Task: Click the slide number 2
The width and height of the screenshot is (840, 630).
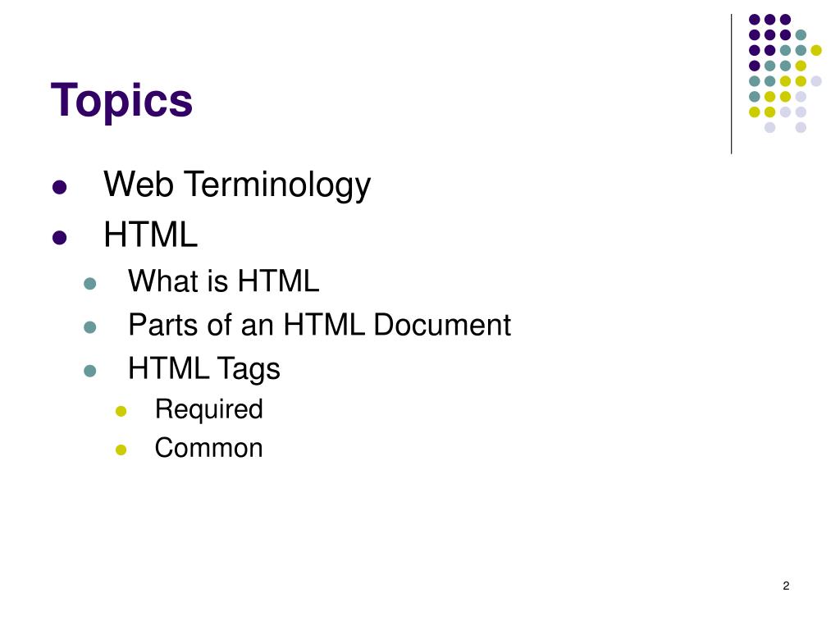Action: point(786,586)
